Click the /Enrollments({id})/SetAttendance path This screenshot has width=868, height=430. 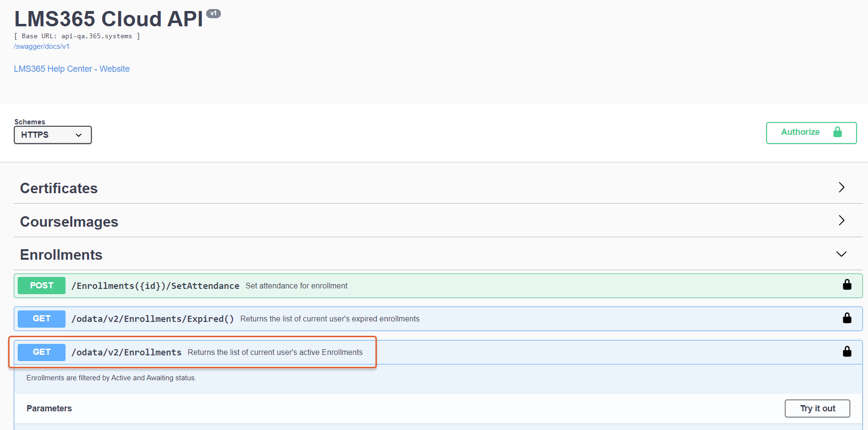(x=155, y=286)
